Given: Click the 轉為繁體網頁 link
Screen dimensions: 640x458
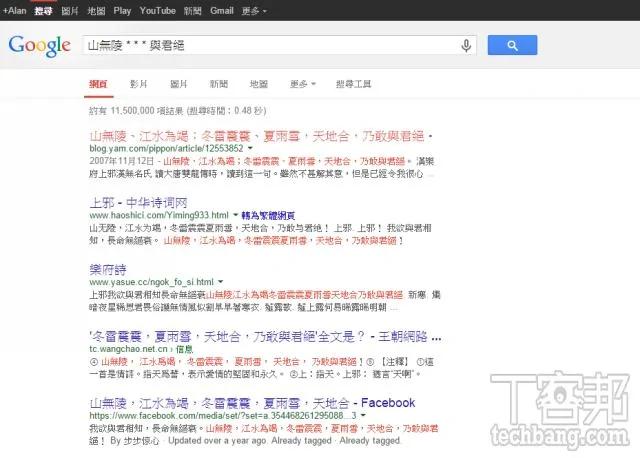Looking at the screenshot, I should pos(268,215).
